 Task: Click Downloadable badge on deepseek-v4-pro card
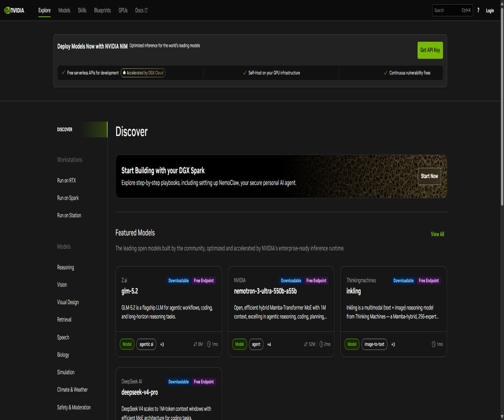[179, 382]
